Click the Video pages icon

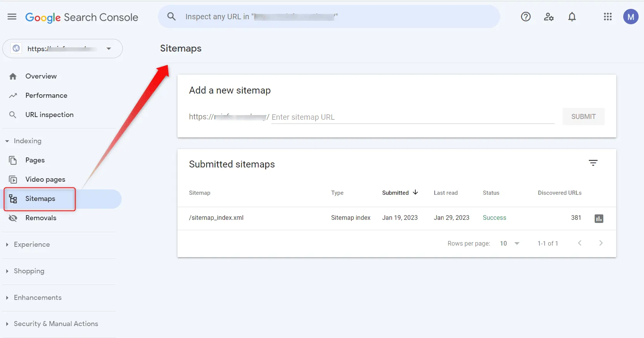[x=13, y=179]
